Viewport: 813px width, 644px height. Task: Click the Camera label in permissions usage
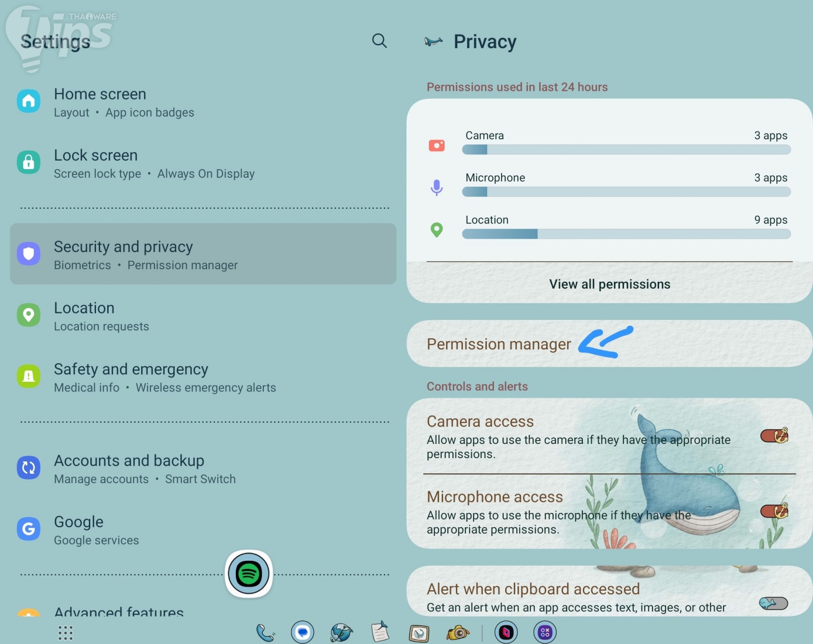pos(485,135)
